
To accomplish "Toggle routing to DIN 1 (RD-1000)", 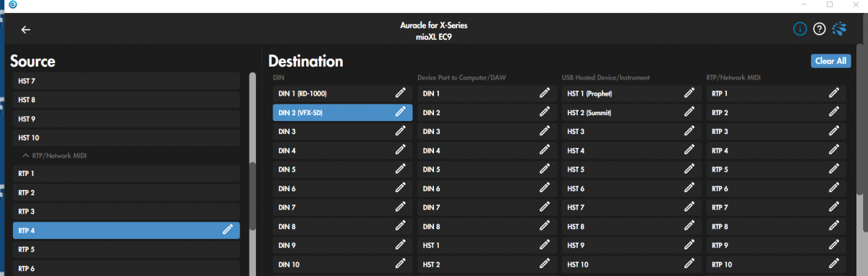I will [342, 93].
